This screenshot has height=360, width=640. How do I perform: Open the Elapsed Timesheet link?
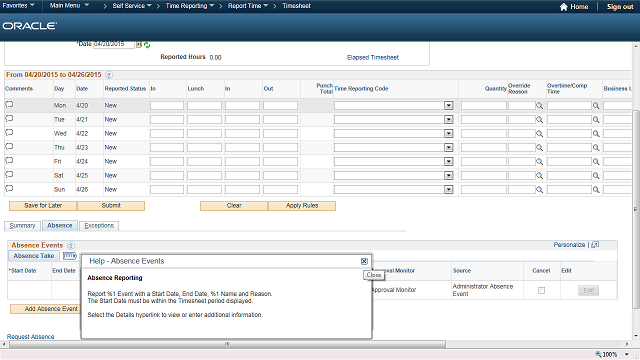point(373,58)
